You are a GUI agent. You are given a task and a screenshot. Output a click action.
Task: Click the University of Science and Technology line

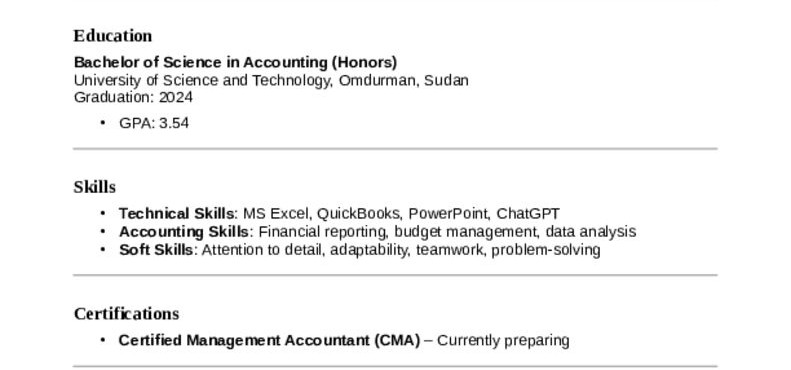271,80
